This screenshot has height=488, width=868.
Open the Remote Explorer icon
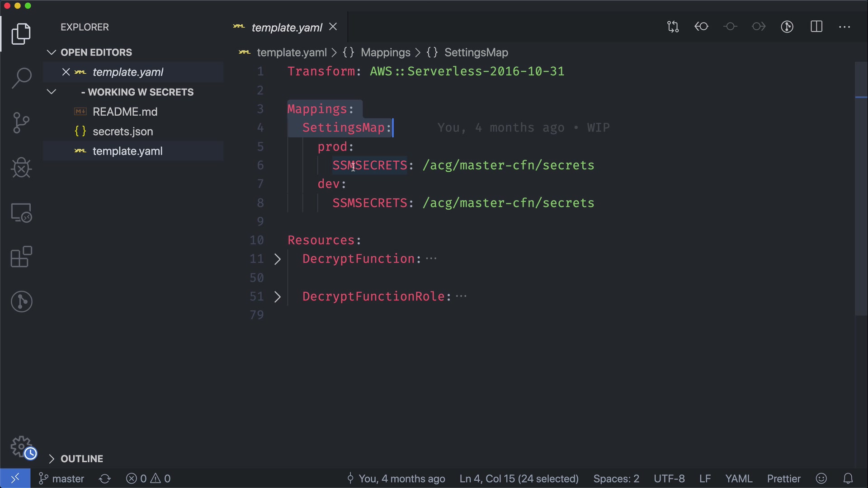pos(21,212)
